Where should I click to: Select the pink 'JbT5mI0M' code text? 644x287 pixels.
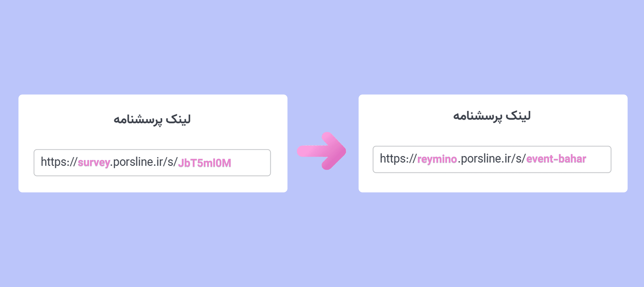[x=204, y=163]
